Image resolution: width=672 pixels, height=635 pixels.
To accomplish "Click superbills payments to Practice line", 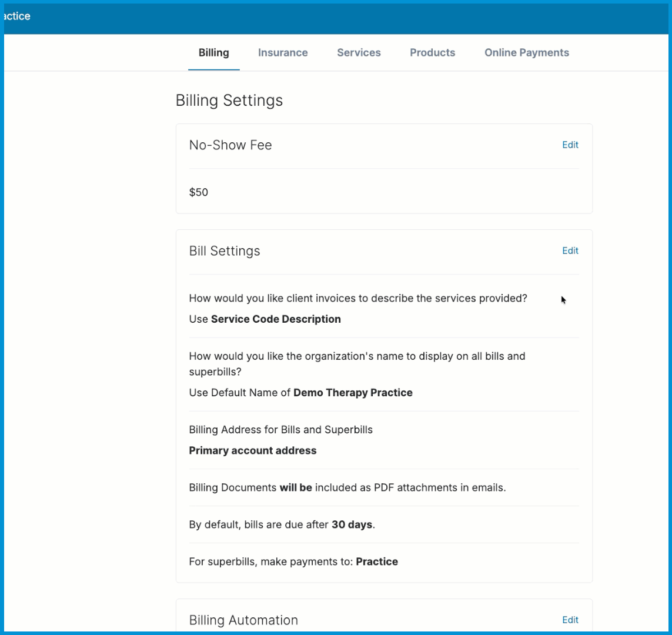I will [x=293, y=562].
